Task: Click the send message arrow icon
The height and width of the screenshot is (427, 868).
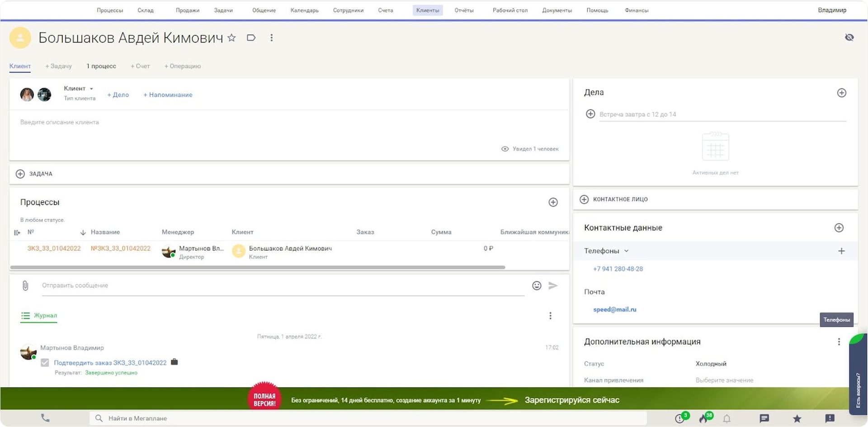Action: click(x=553, y=285)
